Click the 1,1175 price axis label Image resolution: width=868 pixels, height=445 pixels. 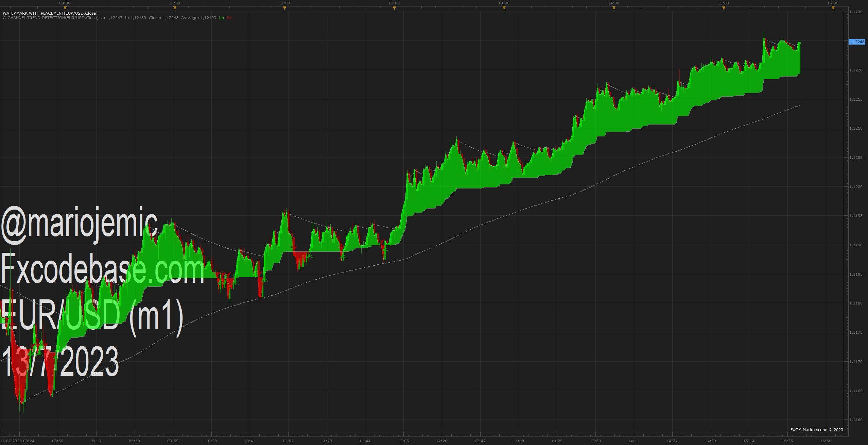coord(856,332)
